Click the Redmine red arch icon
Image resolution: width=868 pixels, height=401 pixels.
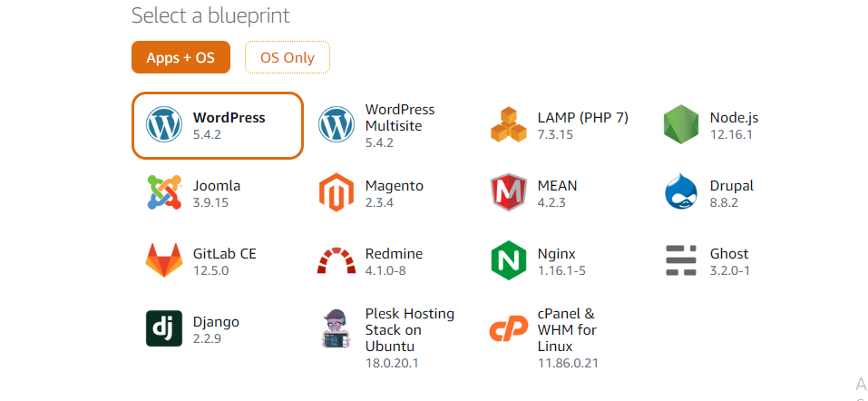click(x=336, y=261)
